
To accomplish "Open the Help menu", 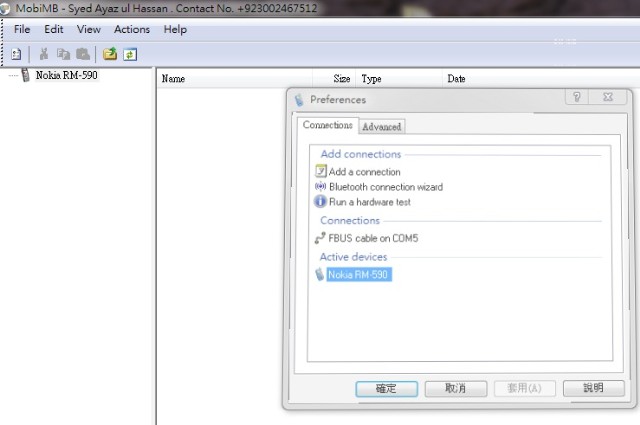I will 175,29.
